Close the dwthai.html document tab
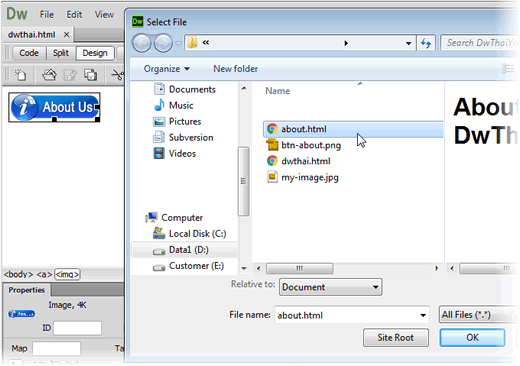This screenshot has height=366, width=520. pos(66,35)
